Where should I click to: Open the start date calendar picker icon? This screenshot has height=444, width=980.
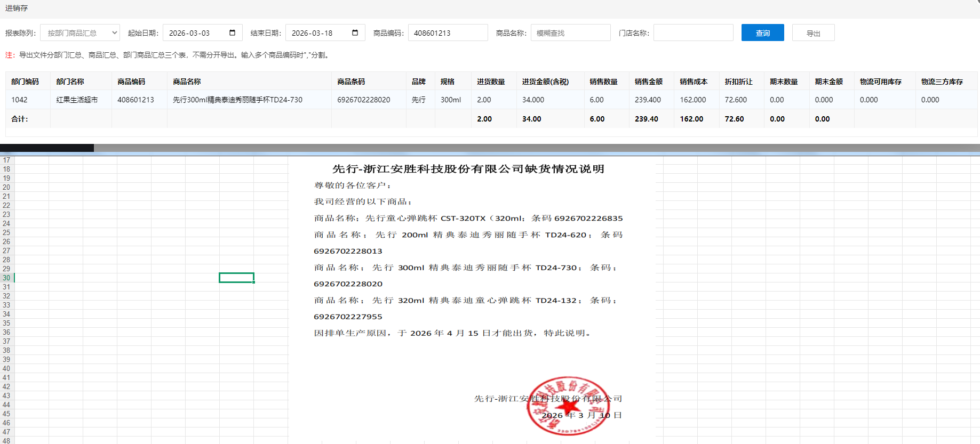(232, 33)
